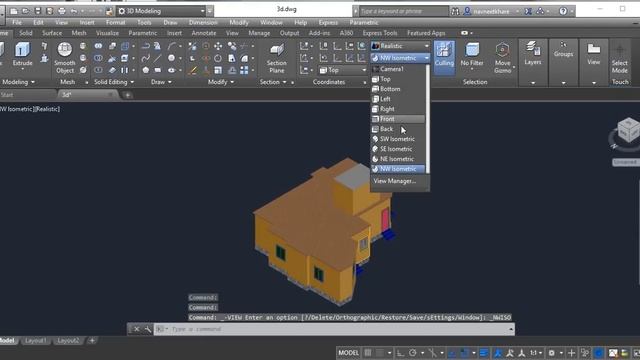Open the Dimension menu
The width and height of the screenshot is (640, 360).
pos(203,22)
